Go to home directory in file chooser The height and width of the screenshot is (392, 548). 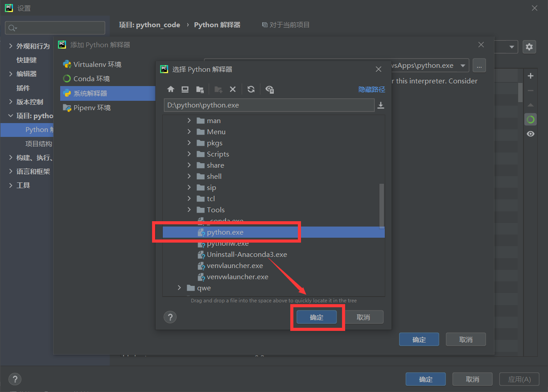click(171, 89)
